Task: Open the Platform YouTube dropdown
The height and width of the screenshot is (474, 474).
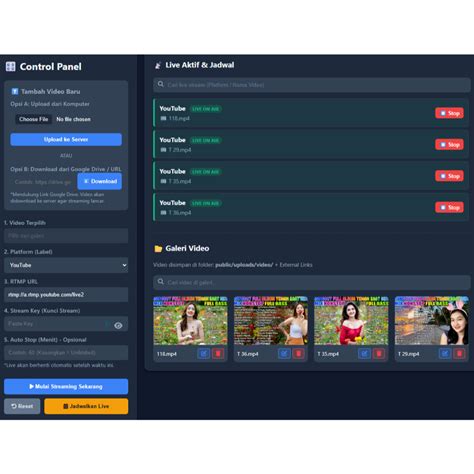Action: click(66, 265)
